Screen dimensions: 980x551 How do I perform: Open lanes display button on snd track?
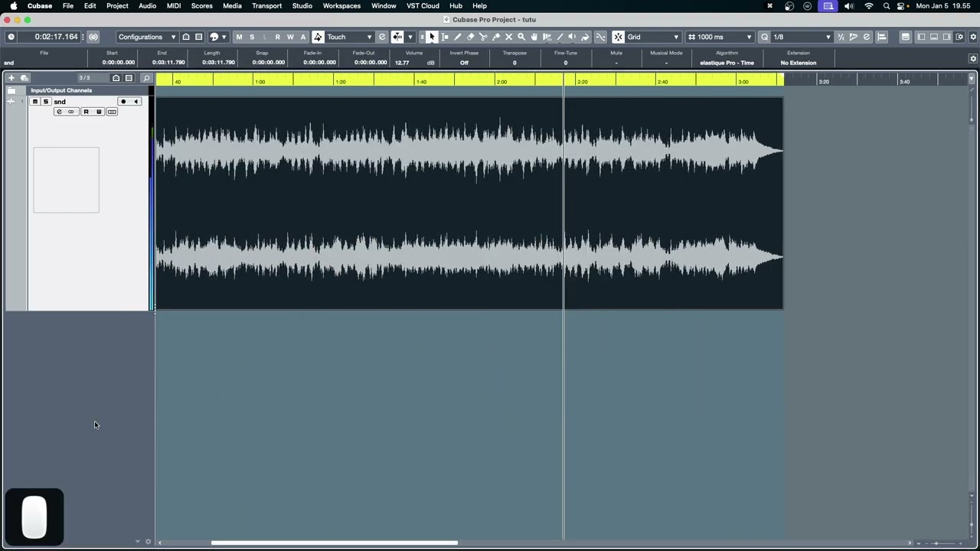pyautogui.click(x=112, y=112)
